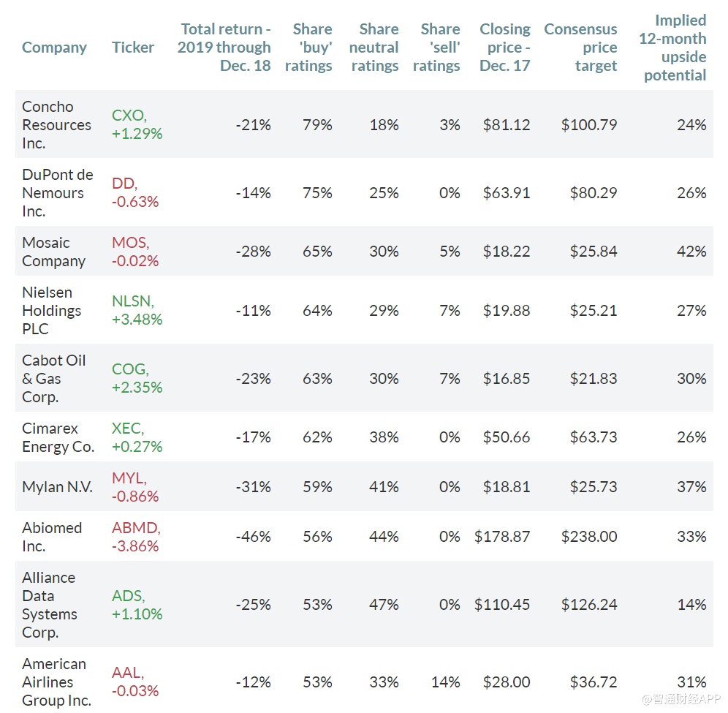Image resolution: width=728 pixels, height=713 pixels.
Task: Open the COG ticker link
Action: pos(129,369)
